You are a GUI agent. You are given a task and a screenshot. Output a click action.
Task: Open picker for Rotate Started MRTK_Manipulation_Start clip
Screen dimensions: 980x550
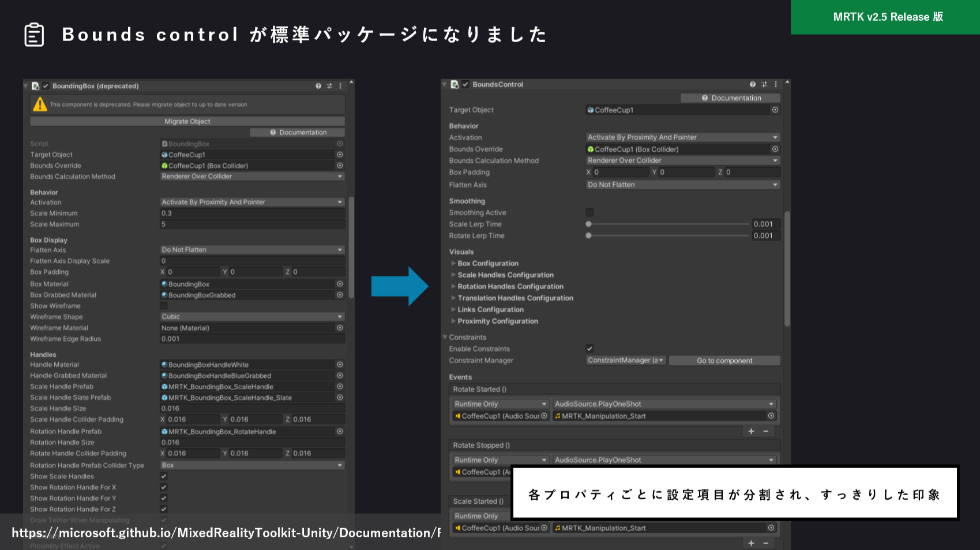(x=771, y=416)
